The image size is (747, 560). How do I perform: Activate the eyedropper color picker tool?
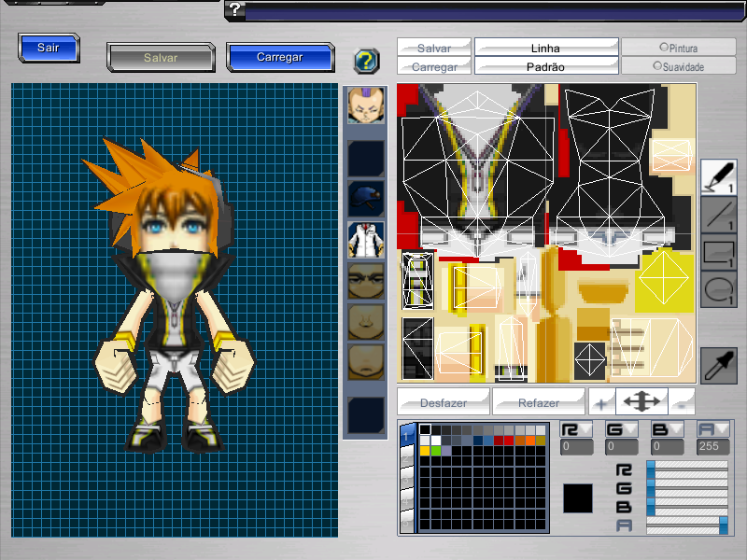point(718,365)
